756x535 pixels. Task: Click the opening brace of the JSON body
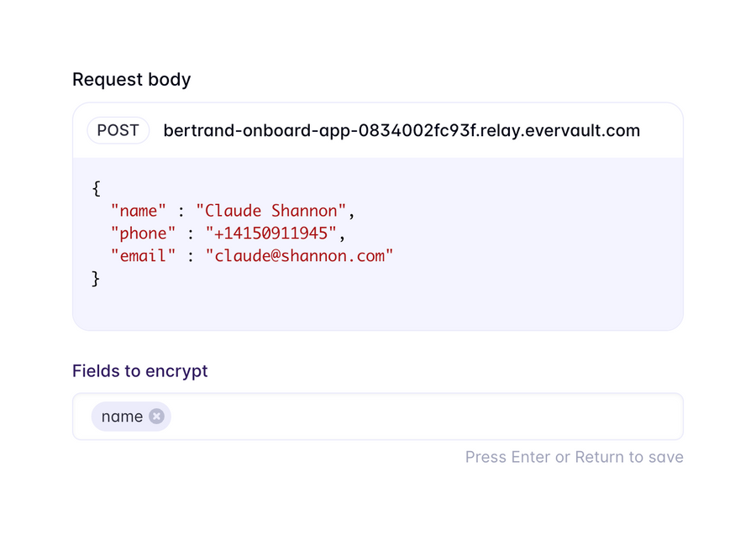(x=95, y=188)
